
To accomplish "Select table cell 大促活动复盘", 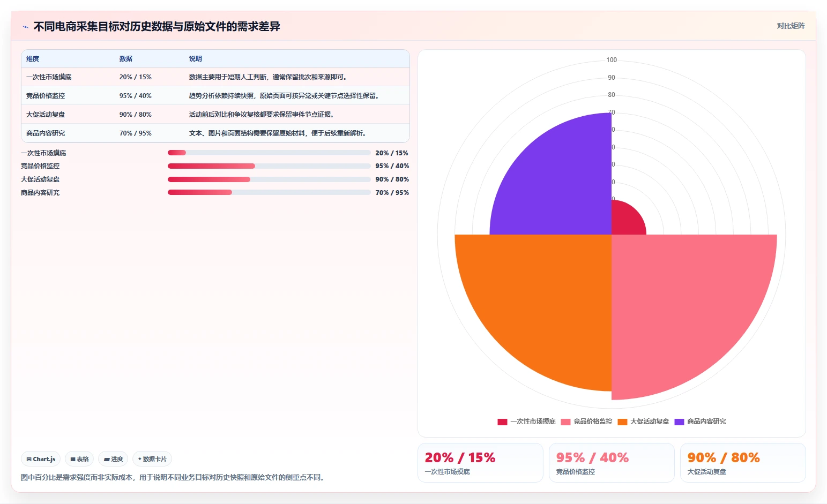I will pos(46,115).
